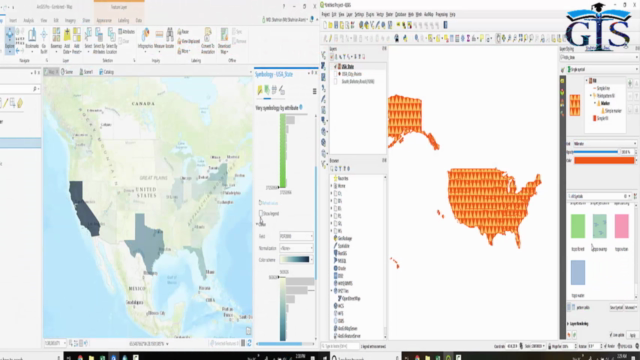Click View Unplaced labels button
Image resolution: width=640 pixels, height=360 pixels.
[x=189, y=41]
